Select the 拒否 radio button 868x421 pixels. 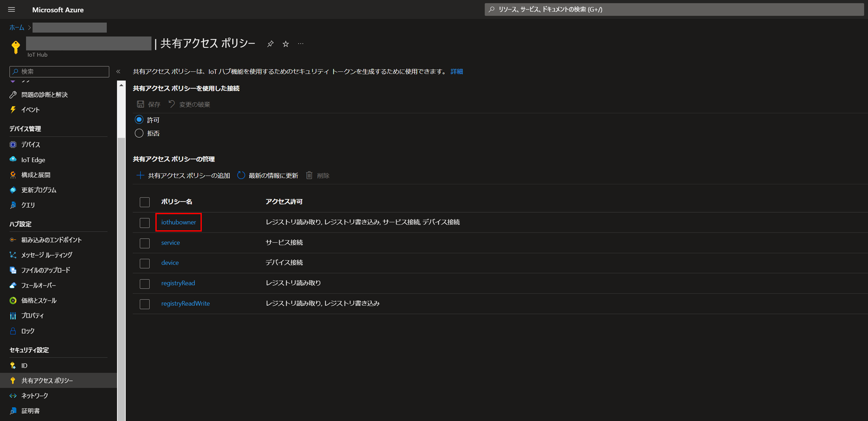139,133
